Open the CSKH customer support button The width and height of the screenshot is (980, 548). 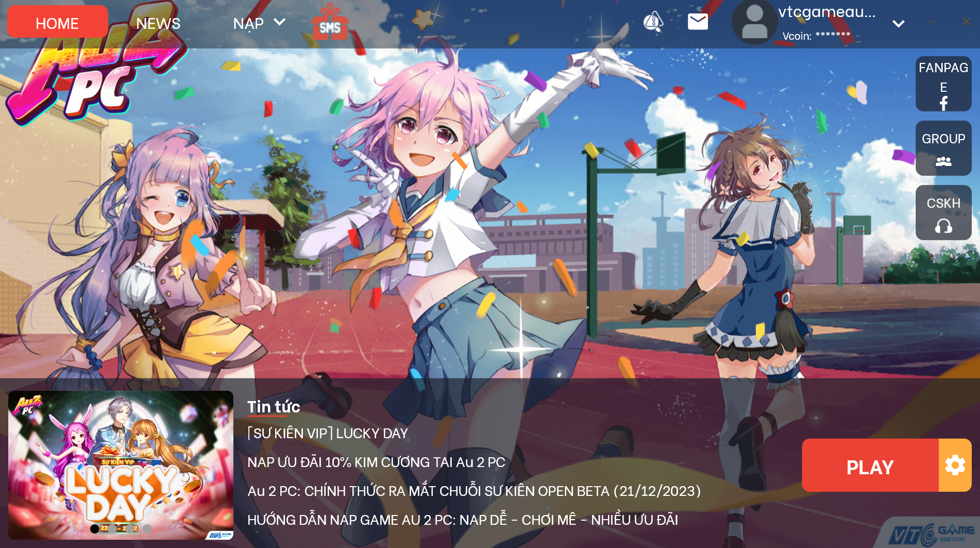(x=943, y=212)
